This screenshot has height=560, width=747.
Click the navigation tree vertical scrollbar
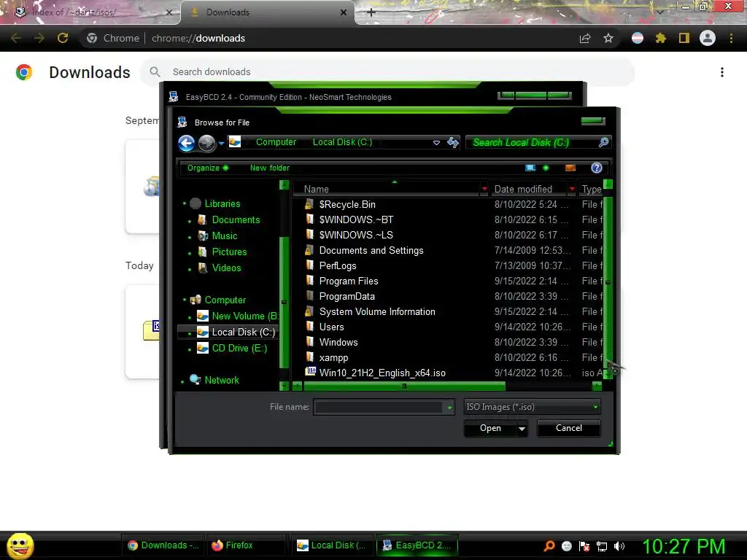coord(284,303)
